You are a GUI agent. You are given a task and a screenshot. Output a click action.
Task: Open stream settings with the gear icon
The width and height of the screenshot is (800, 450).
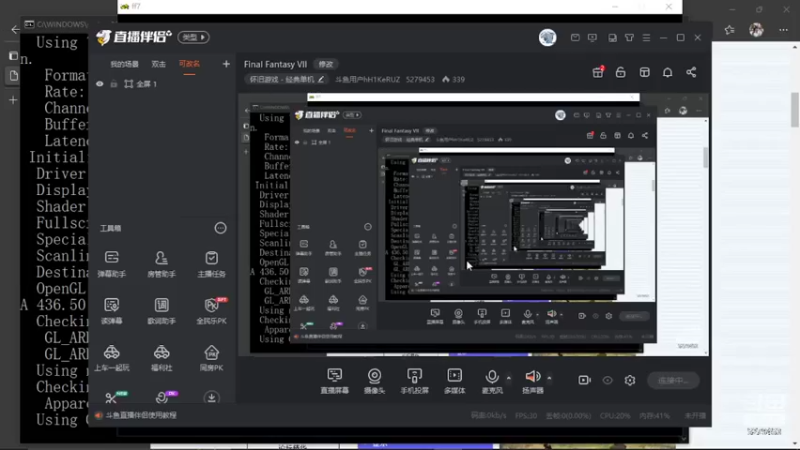[x=630, y=380]
